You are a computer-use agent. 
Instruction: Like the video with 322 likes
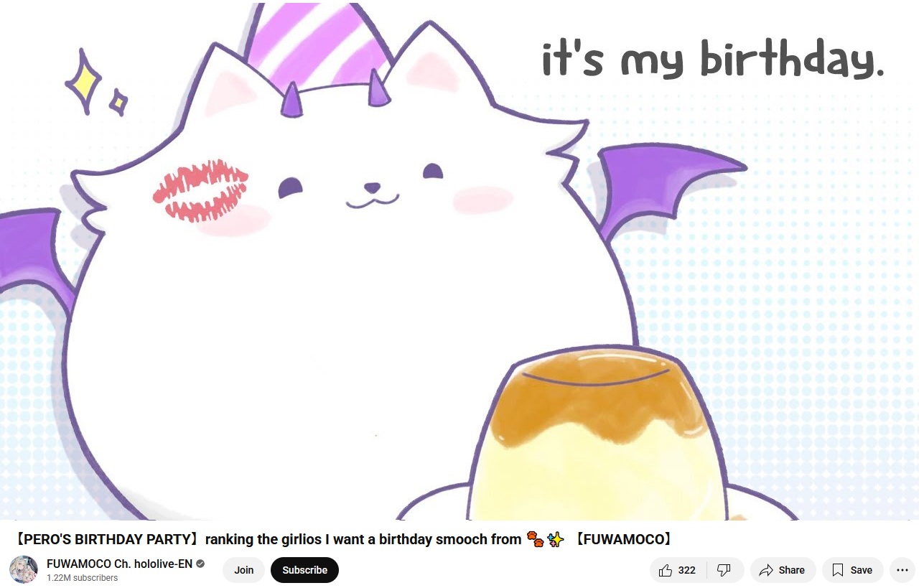(678, 570)
